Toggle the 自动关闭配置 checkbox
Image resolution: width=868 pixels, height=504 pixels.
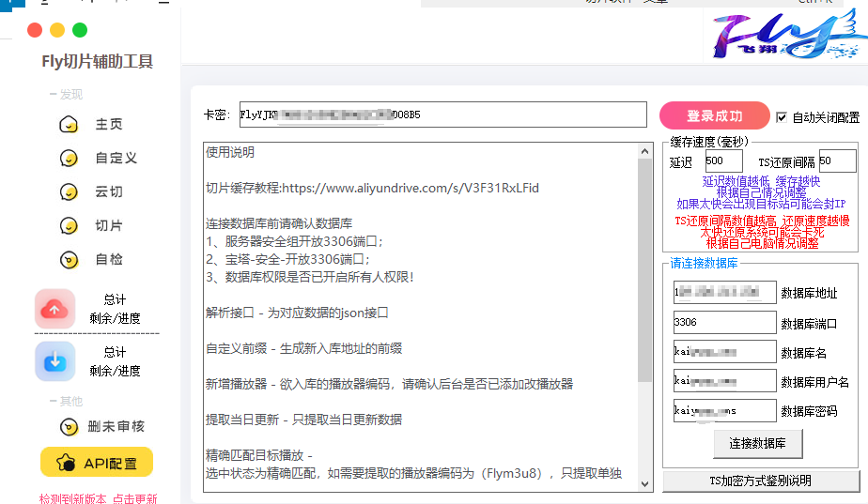point(782,117)
